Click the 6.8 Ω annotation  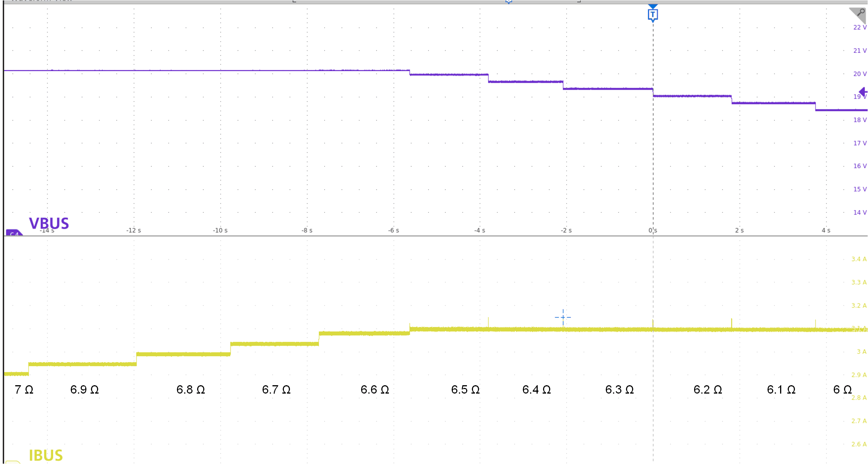(191, 390)
